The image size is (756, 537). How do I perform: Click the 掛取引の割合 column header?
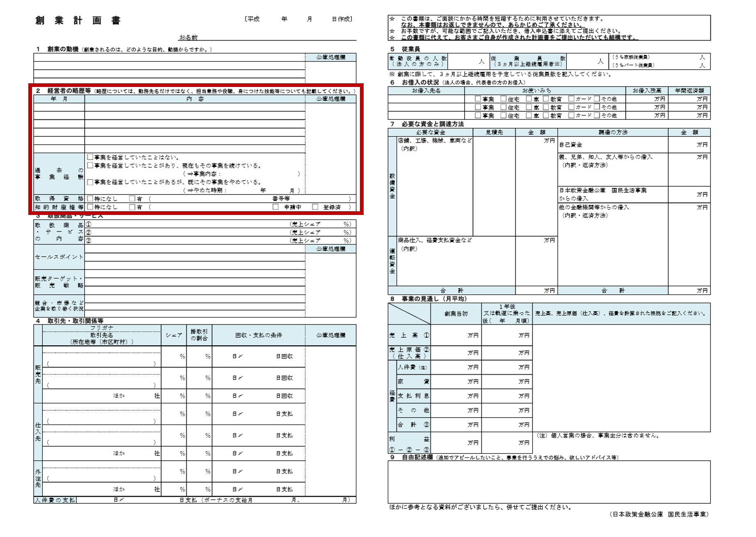199,335
